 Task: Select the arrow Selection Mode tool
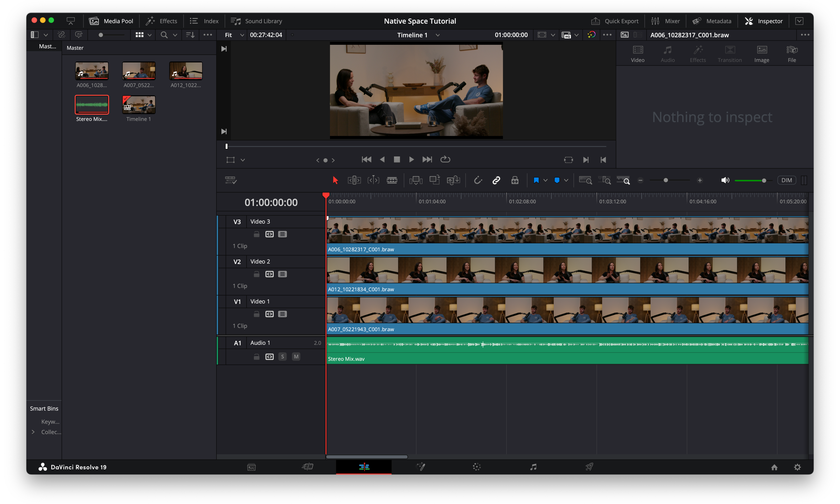point(335,180)
